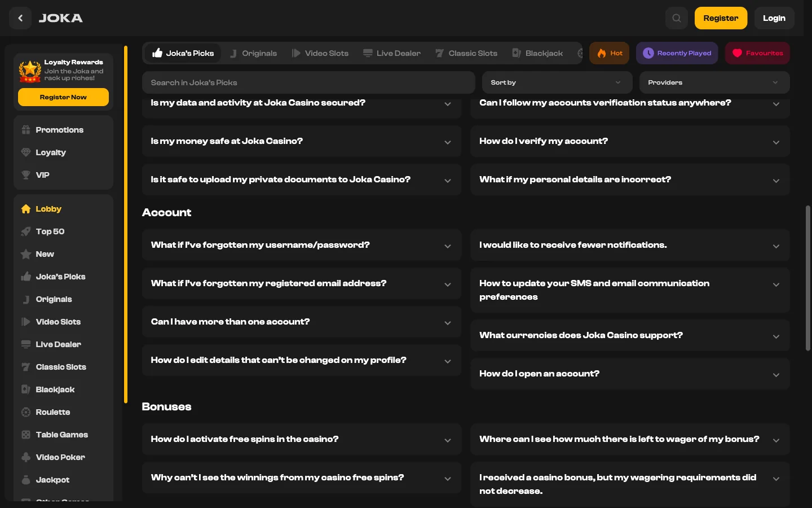
Task: Expand "What if my personal details are incorrect?"
Action: (630, 179)
